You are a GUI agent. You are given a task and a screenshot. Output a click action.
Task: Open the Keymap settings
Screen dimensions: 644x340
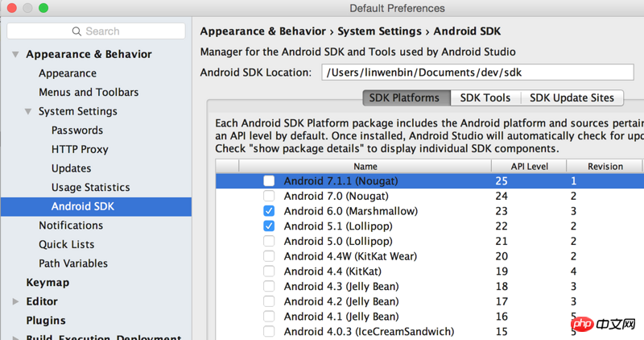coord(47,283)
